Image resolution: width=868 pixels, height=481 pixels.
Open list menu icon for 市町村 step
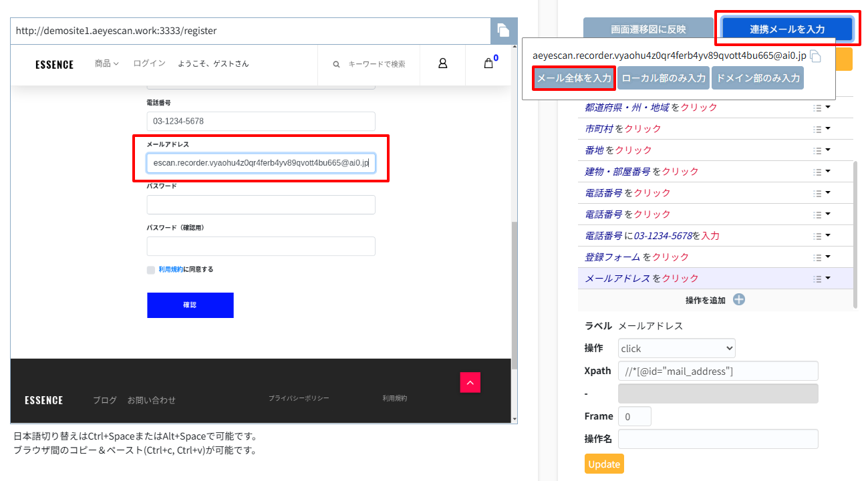tap(817, 129)
